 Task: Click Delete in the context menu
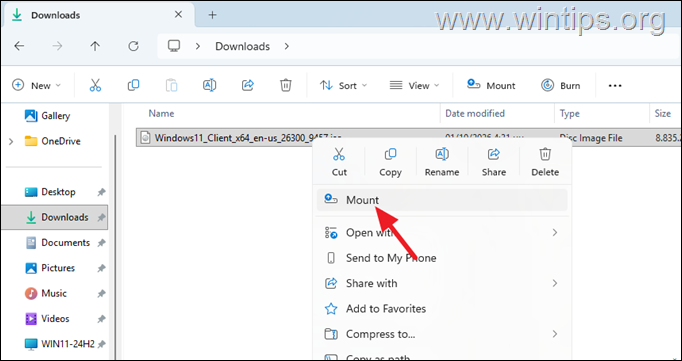[x=545, y=162]
